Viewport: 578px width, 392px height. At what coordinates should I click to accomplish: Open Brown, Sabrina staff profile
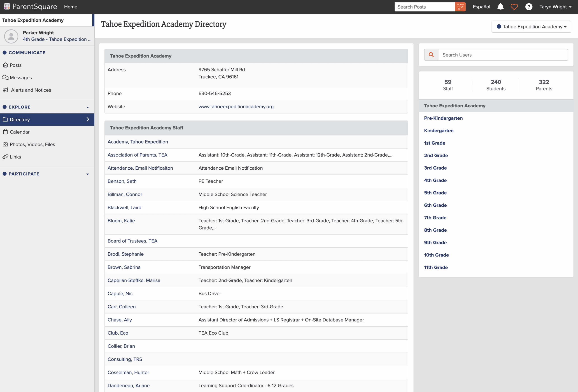click(x=124, y=267)
